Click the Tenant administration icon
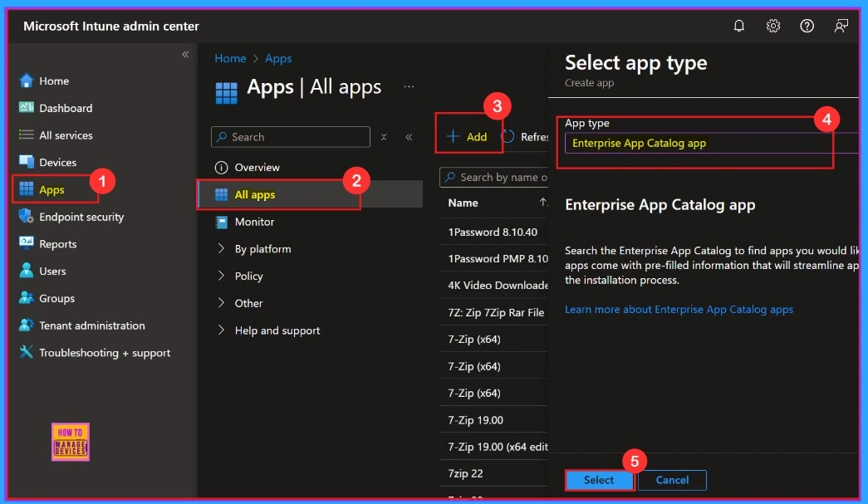Screen dimensions: 868x504 (26, 325)
